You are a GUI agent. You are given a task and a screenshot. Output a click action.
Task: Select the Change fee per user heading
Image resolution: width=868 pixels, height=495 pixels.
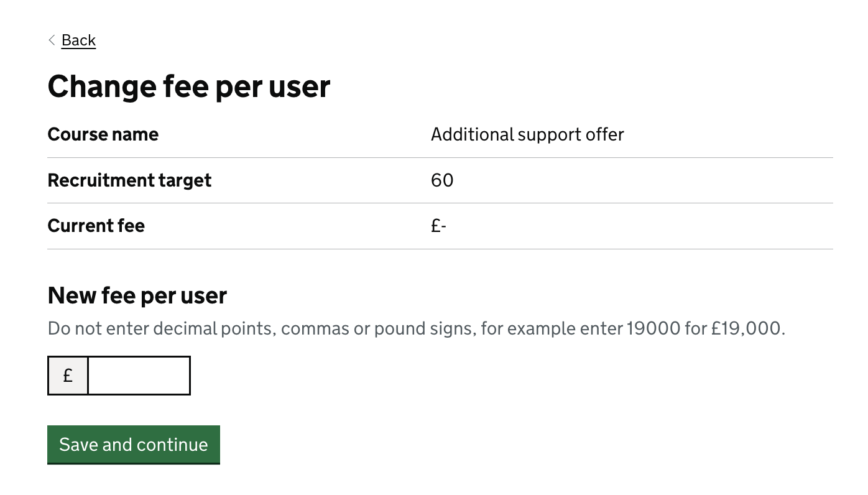(188, 86)
